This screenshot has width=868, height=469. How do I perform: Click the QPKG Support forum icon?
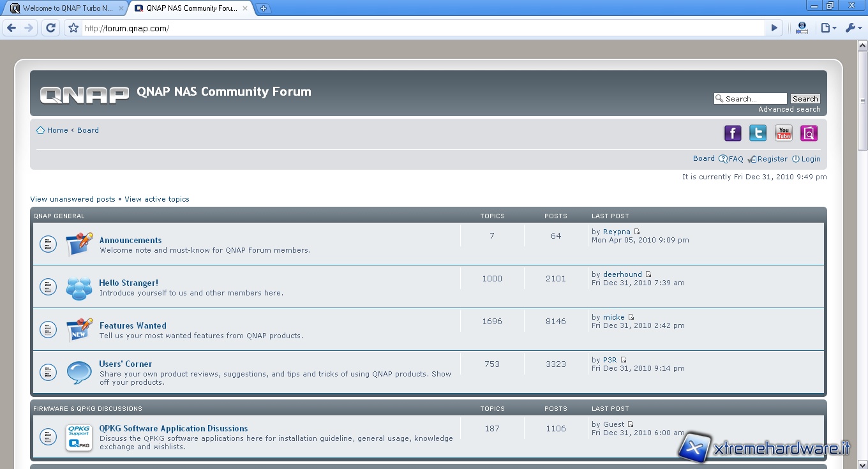(x=79, y=438)
